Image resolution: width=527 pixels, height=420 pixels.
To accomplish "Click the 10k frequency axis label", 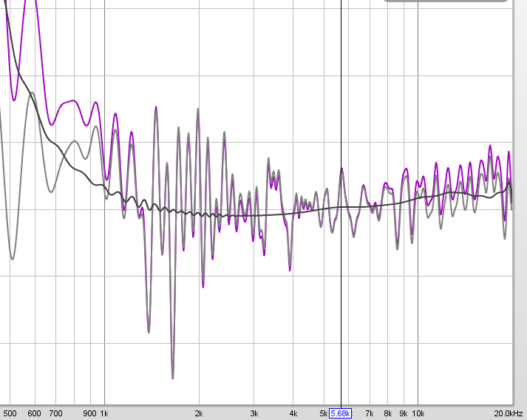I will [x=418, y=413].
